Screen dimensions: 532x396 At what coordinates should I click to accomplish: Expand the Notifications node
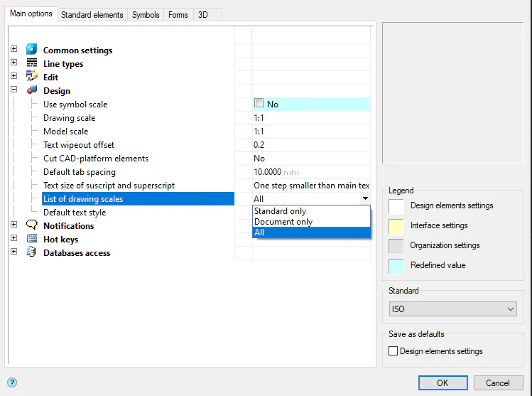coord(14,224)
